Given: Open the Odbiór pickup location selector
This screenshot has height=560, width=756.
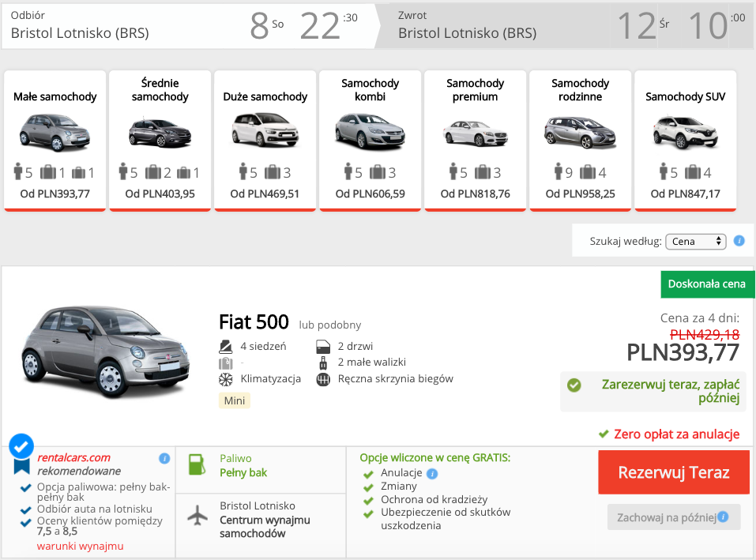Looking at the screenshot, I should coord(118,25).
